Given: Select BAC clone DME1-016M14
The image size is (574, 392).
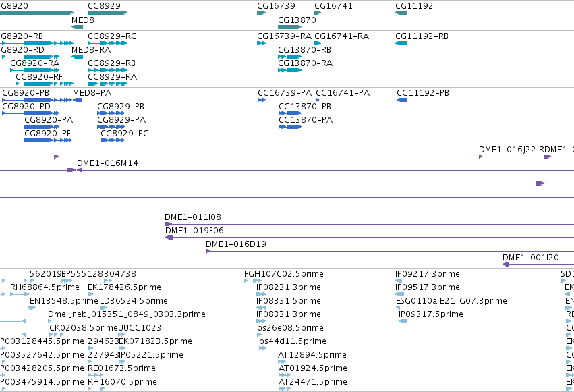Looking at the screenshot, I should (x=107, y=163).
